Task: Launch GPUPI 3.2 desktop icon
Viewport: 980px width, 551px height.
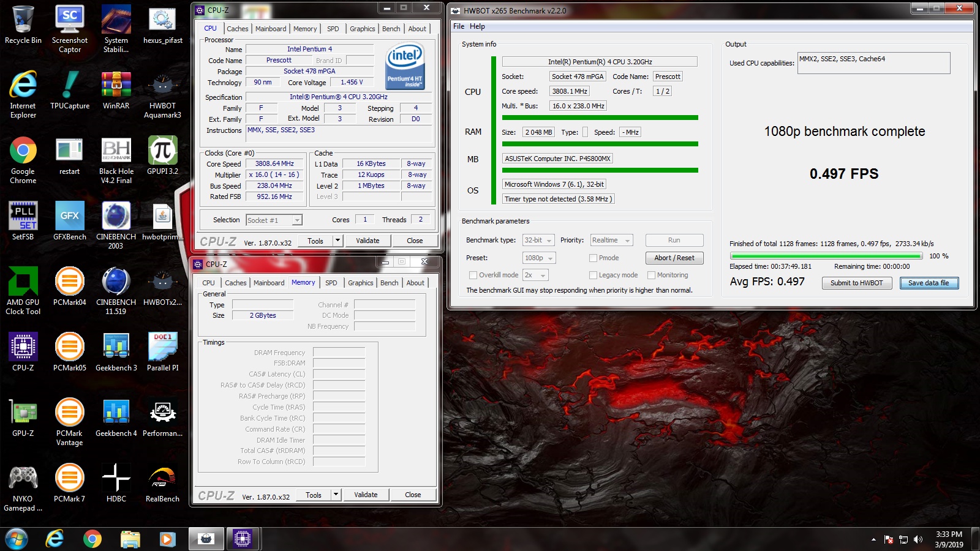Action: point(162,156)
